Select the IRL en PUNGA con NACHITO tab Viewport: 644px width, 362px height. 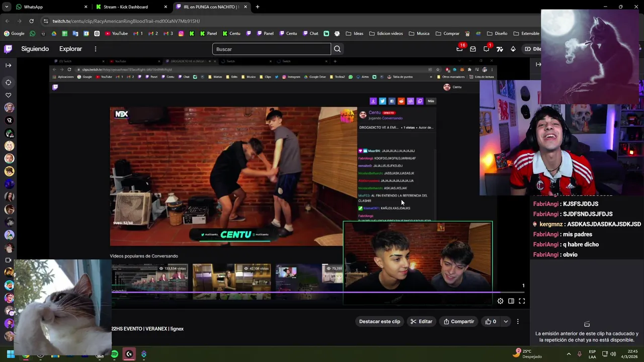211,7
